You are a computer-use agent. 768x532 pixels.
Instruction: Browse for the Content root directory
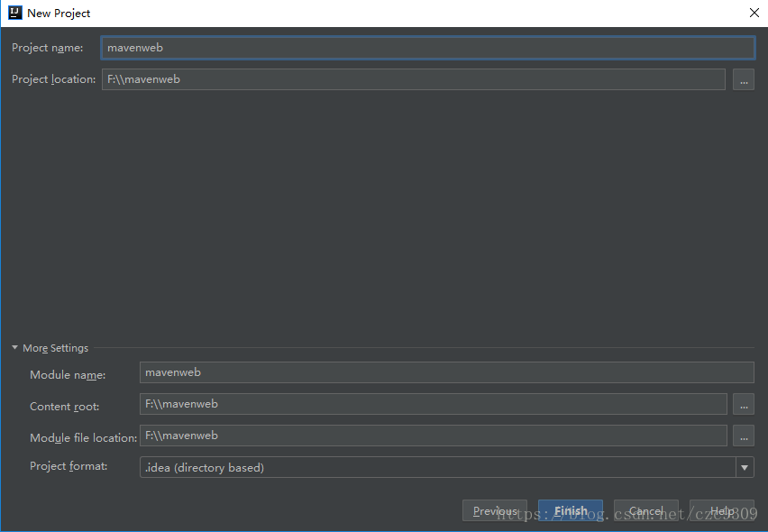744,404
